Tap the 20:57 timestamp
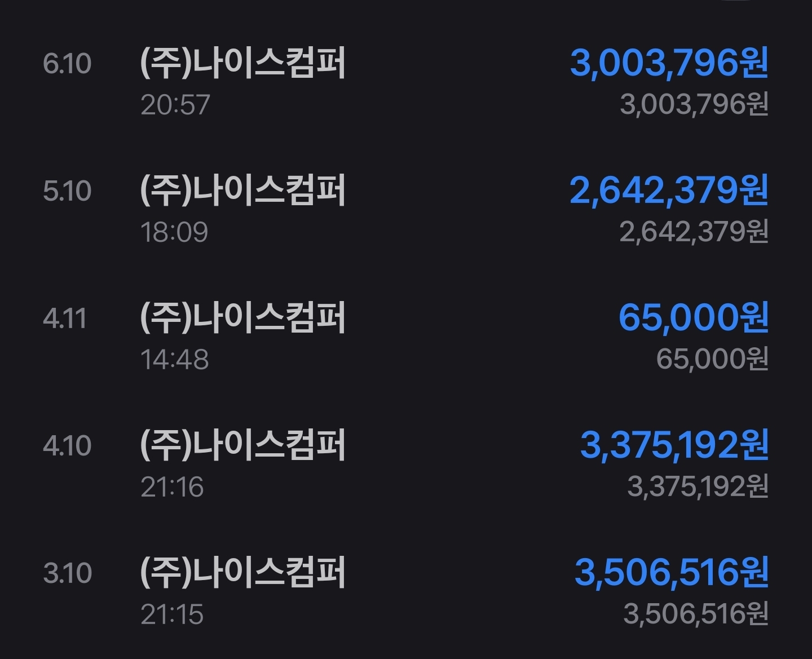 175,105
